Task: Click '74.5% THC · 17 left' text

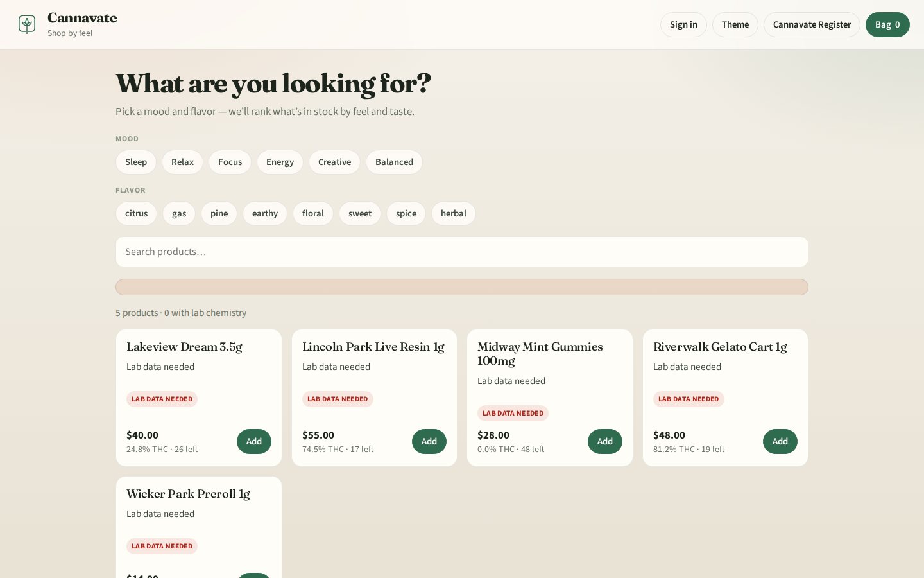Action: pos(338,449)
